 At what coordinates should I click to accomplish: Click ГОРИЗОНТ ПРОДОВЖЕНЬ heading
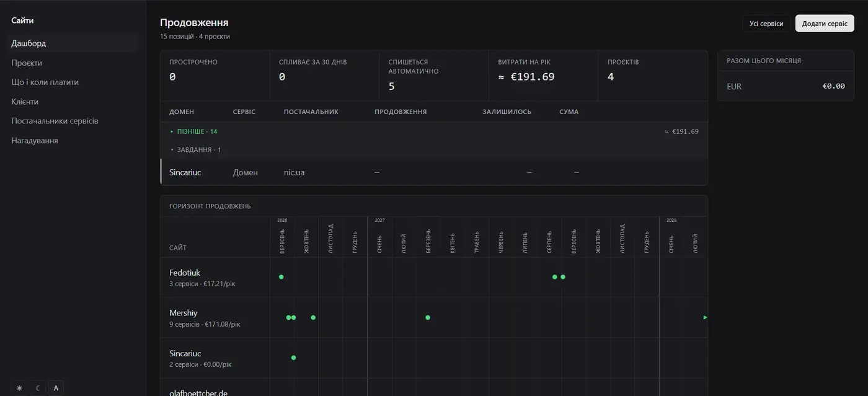click(210, 206)
